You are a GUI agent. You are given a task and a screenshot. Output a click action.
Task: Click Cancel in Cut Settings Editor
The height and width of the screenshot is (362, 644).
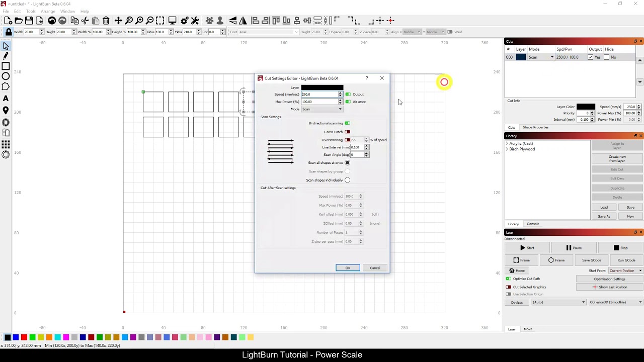375,268
